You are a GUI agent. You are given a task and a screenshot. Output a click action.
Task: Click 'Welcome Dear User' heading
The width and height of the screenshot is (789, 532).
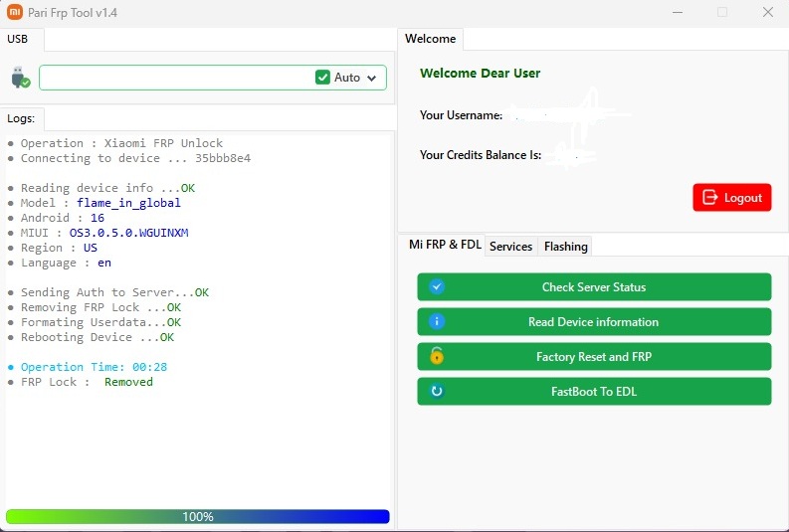[x=480, y=74]
